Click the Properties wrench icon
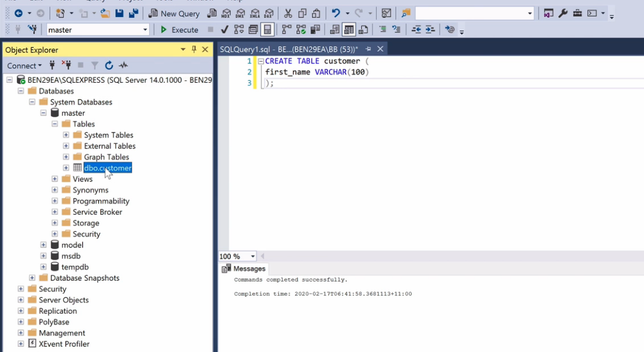Image resolution: width=644 pixels, height=352 pixels. [563, 13]
